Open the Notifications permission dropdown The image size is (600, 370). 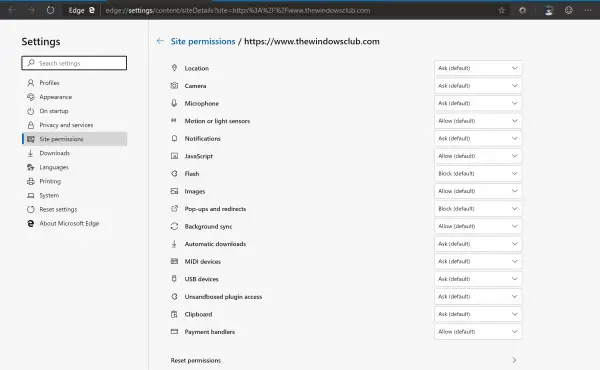click(x=478, y=139)
